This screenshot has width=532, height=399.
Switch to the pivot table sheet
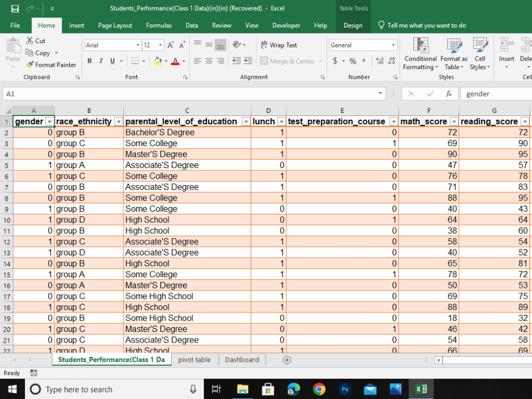[194, 360]
